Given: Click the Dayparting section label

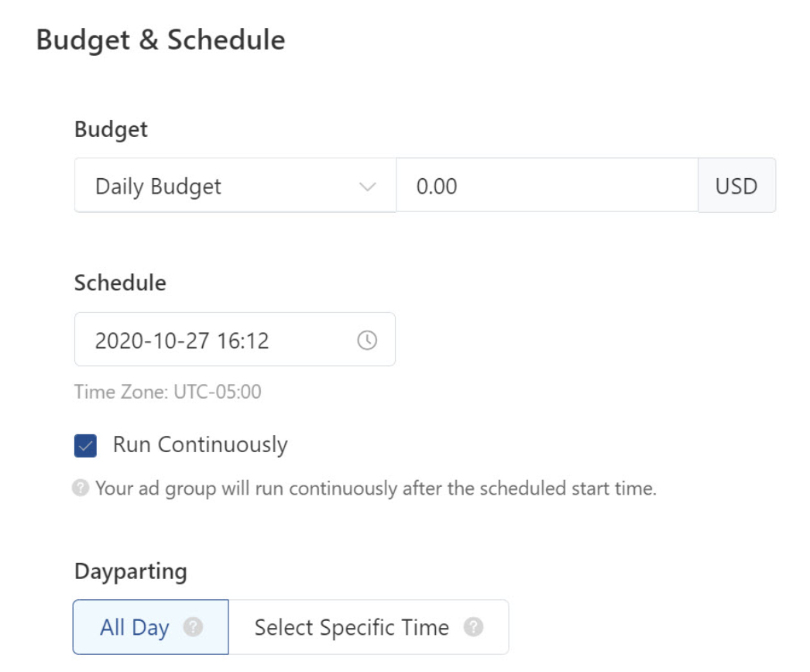Looking at the screenshot, I should click(131, 571).
